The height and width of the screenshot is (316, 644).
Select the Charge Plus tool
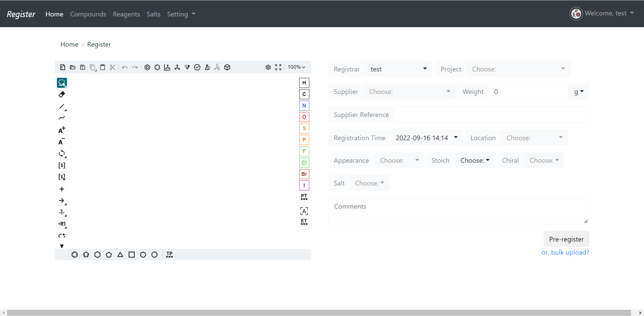click(62, 130)
